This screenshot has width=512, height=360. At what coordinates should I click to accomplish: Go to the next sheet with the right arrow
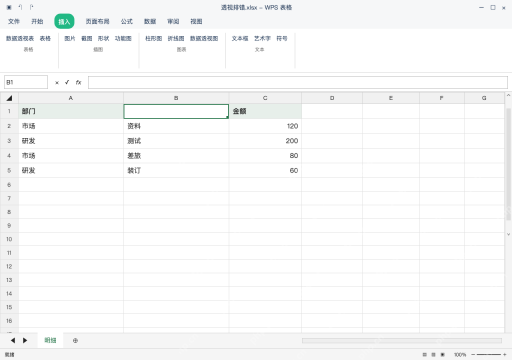pos(25,340)
